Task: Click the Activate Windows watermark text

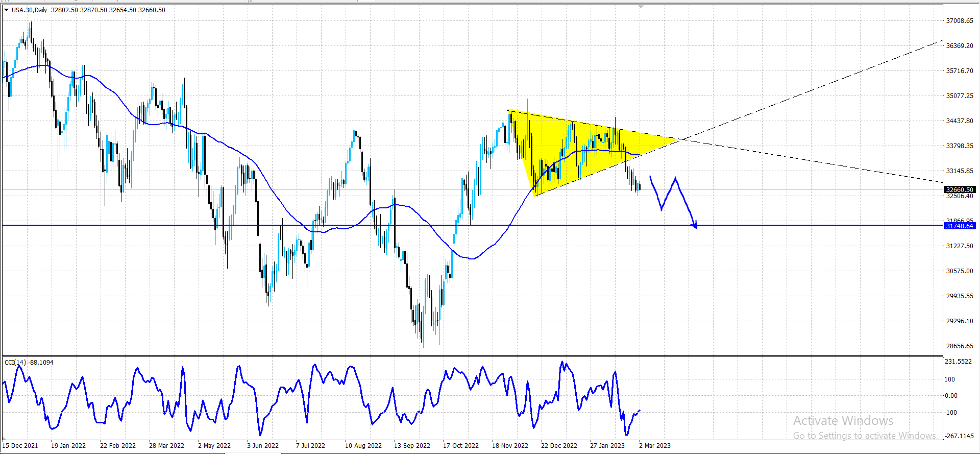Action: (x=843, y=420)
